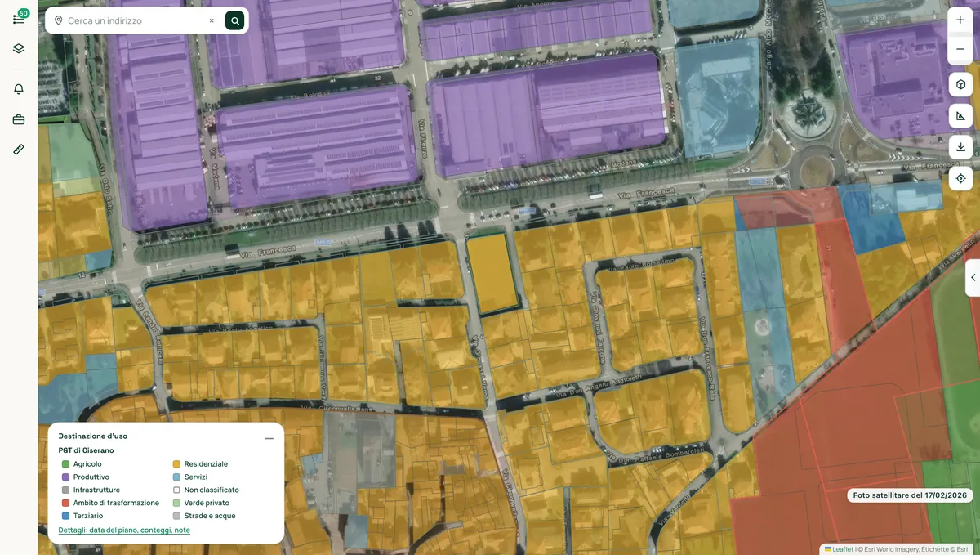The width and height of the screenshot is (980, 555).
Task: Focus the 'Cerca un indirizzo' field
Action: click(135, 20)
